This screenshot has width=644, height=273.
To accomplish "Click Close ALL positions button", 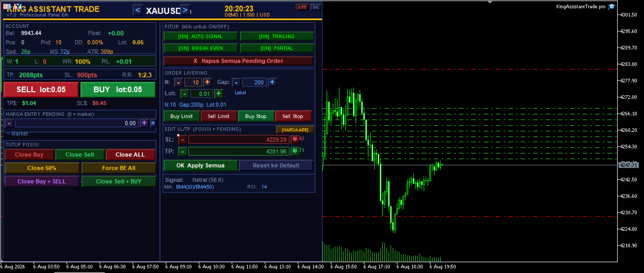I will pos(130,155).
